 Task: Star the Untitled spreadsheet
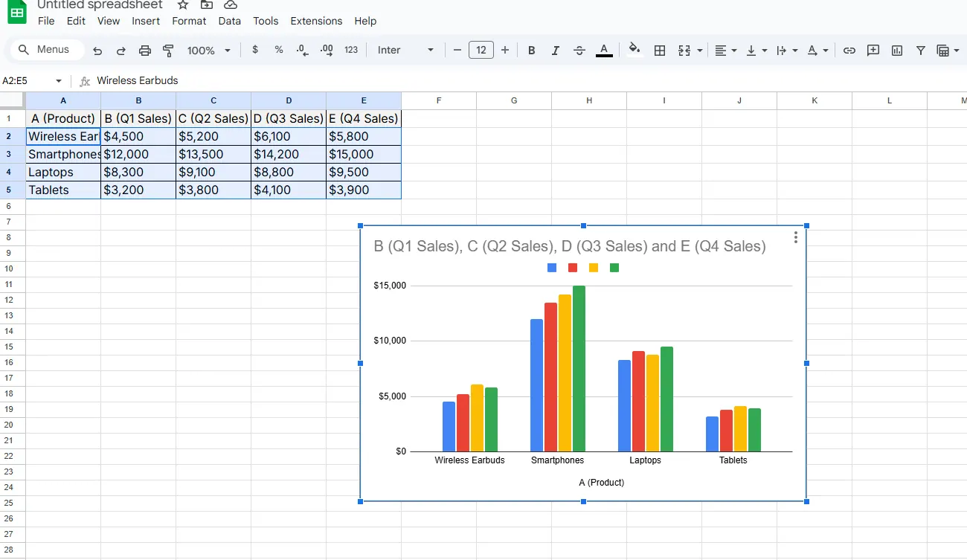183,4
